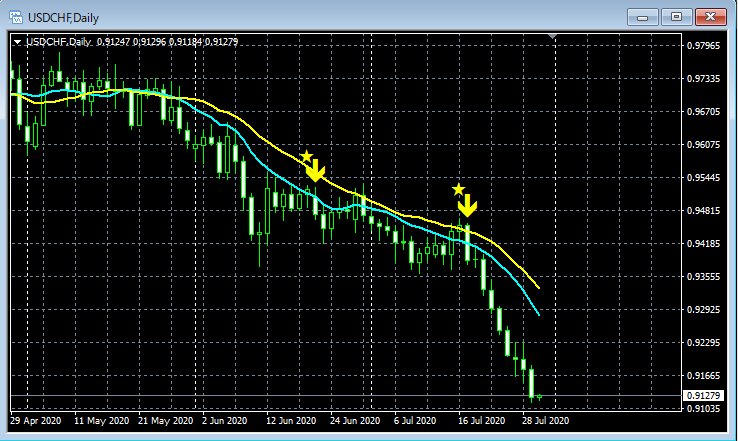Click the 24 Jun 2020 date label

click(x=355, y=420)
